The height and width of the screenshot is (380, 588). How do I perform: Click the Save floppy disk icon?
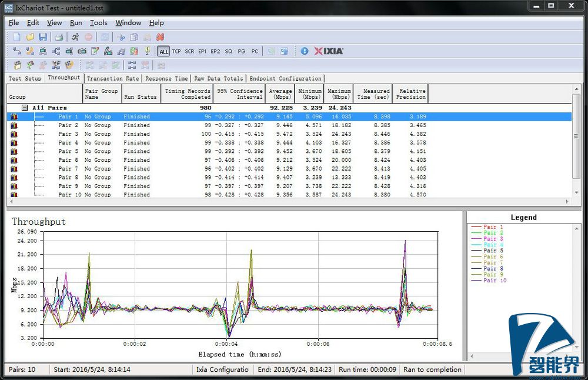43,37
